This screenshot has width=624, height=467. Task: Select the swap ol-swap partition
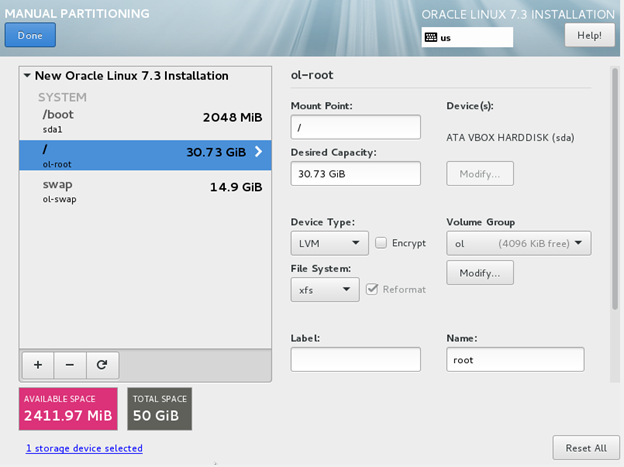click(145, 191)
